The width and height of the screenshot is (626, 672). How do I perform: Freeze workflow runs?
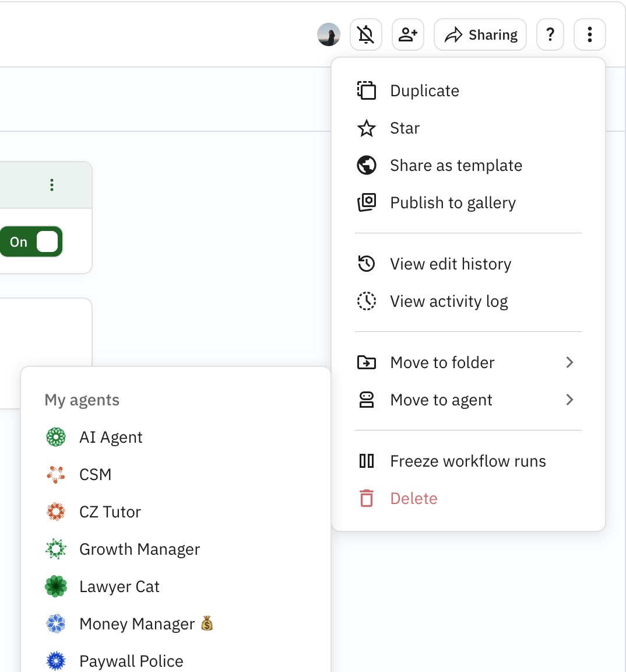(467, 461)
